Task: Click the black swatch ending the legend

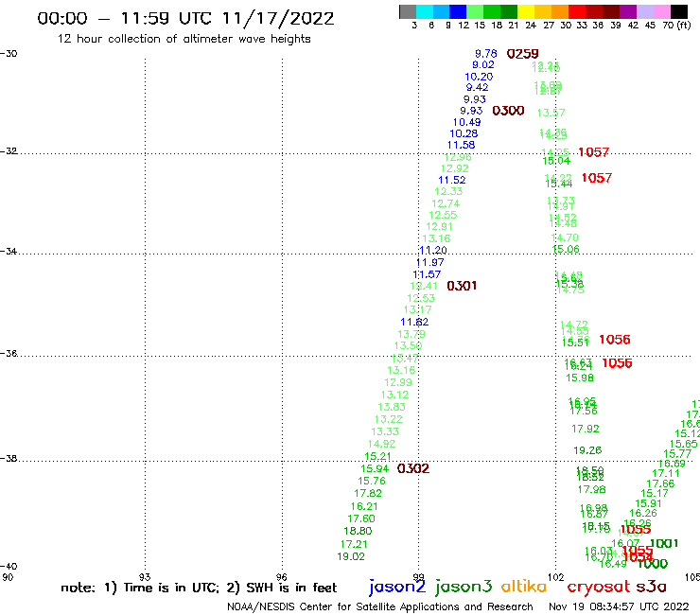Action: click(x=678, y=11)
